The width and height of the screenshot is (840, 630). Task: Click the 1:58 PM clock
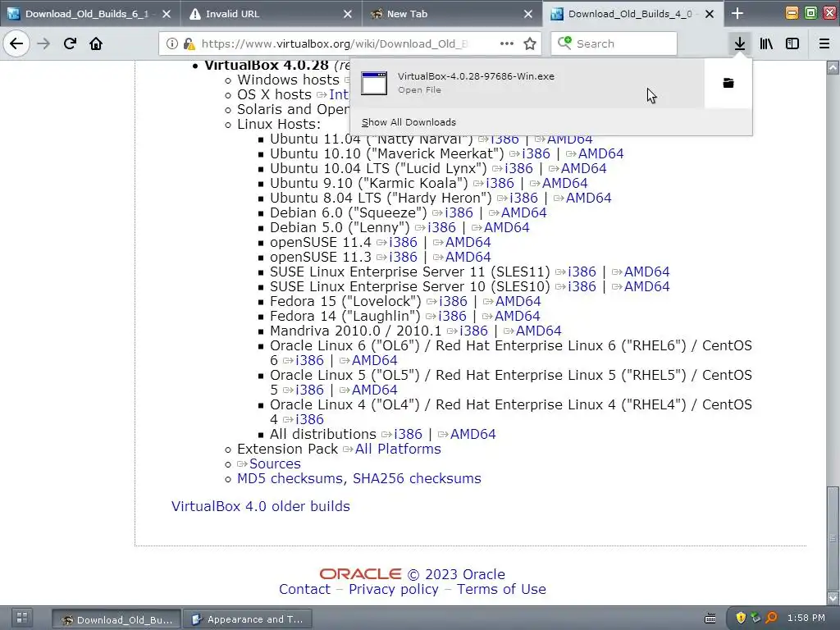[x=806, y=618]
